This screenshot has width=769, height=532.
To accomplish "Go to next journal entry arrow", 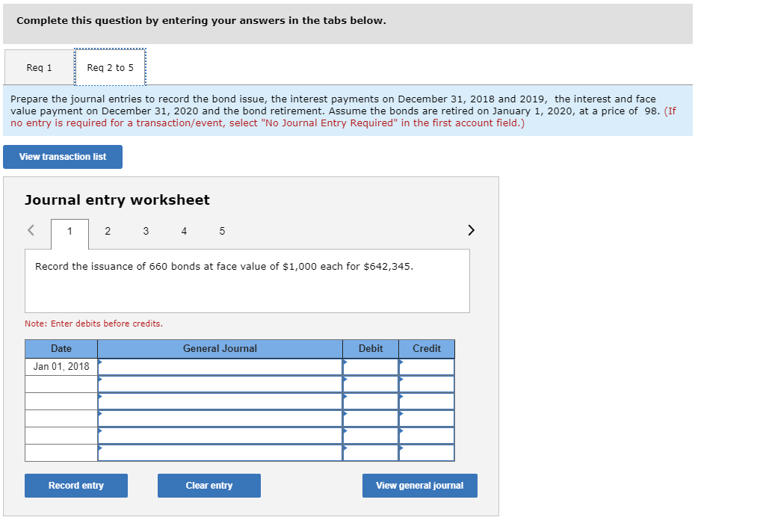I will coord(472,230).
